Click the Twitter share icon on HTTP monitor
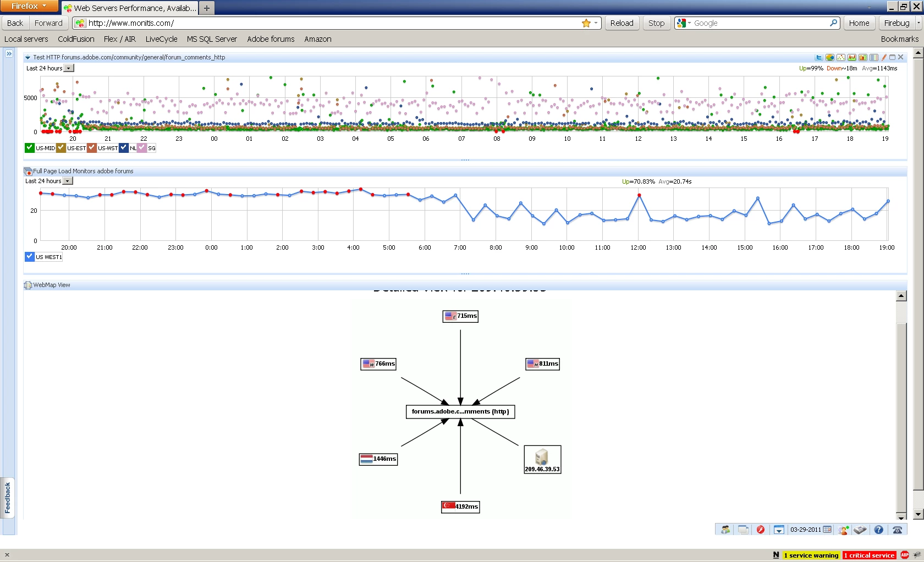Image resolution: width=924 pixels, height=562 pixels. [x=818, y=57]
